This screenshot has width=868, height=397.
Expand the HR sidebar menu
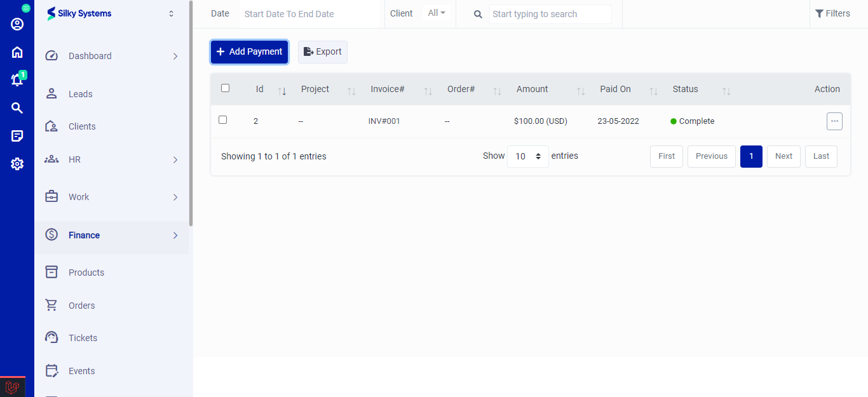pos(111,159)
